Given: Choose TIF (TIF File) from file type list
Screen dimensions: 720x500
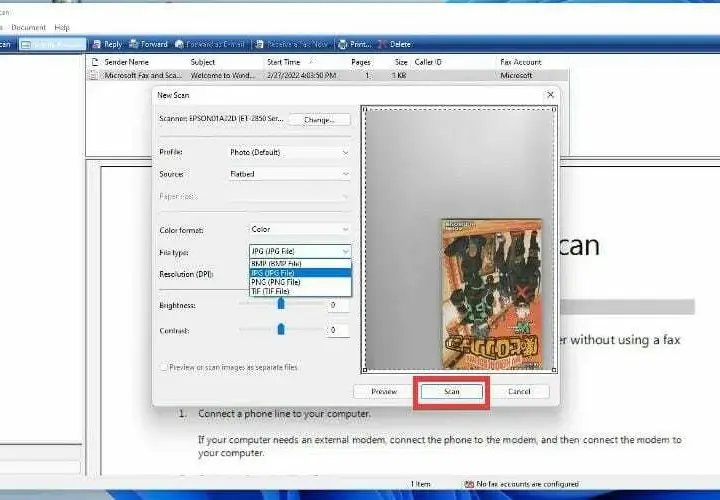Looking at the screenshot, I should [300, 291].
